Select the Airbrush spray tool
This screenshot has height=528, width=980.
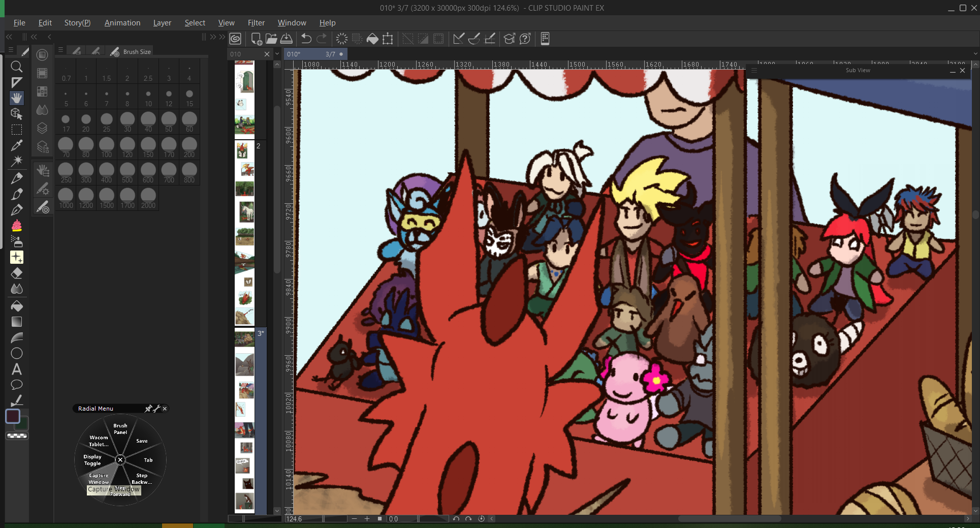point(17,241)
